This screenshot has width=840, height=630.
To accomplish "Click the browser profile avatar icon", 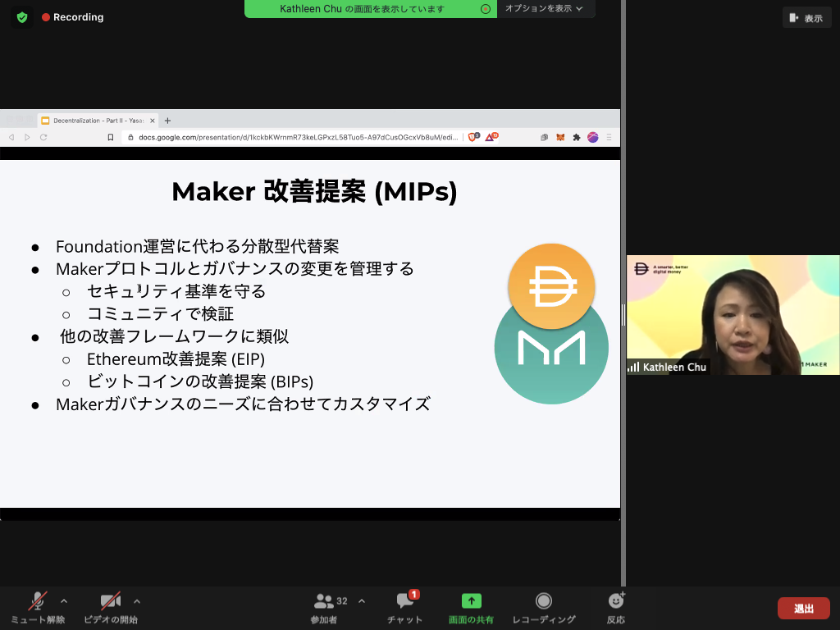I will pyautogui.click(x=592, y=137).
